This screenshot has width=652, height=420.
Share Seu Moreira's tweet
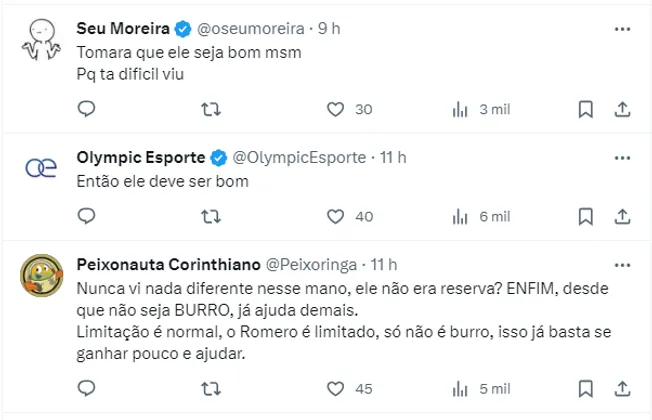click(620, 109)
